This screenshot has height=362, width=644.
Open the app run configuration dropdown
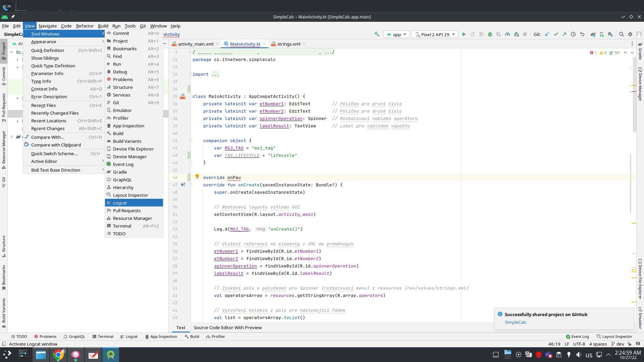[396, 34]
